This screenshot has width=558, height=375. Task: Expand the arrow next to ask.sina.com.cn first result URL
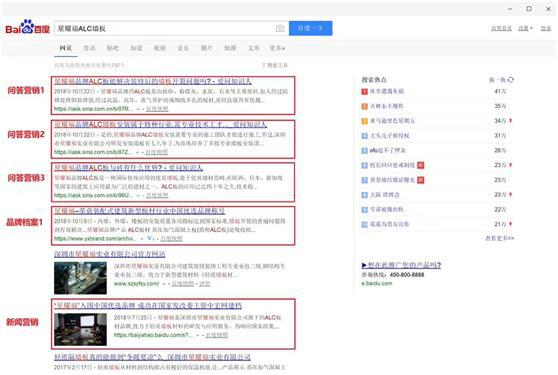(x=138, y=109)
